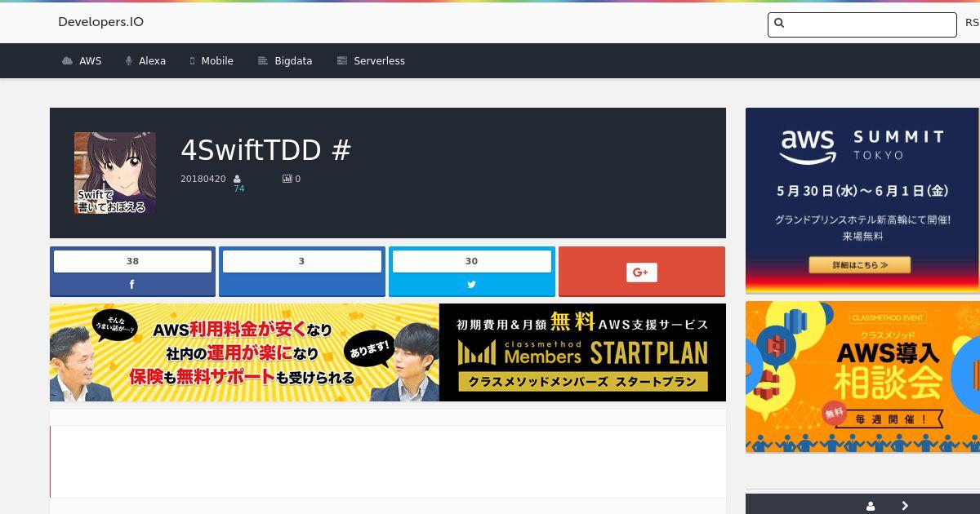Click the share count box showing 3
The image size is (980, 514).
[x=302, y=261]
